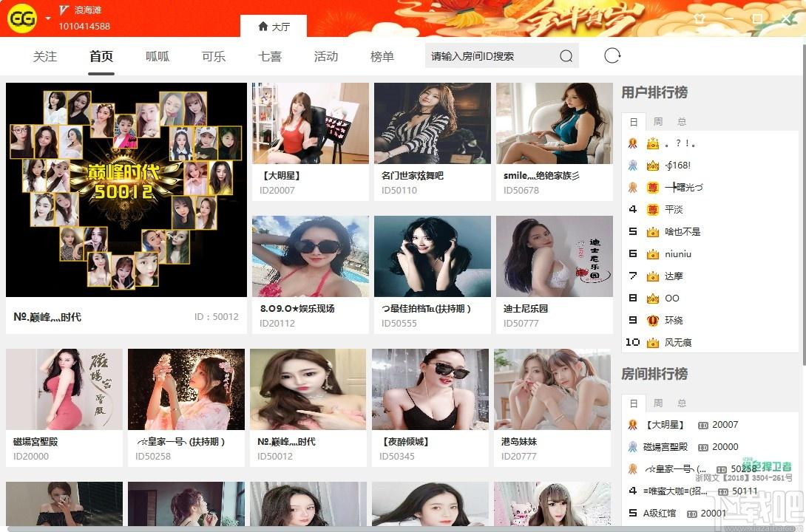Click the first-place medal icon in 用户排行榜
Viewport: 806px width, 532px height.
[x=633, y=143]
